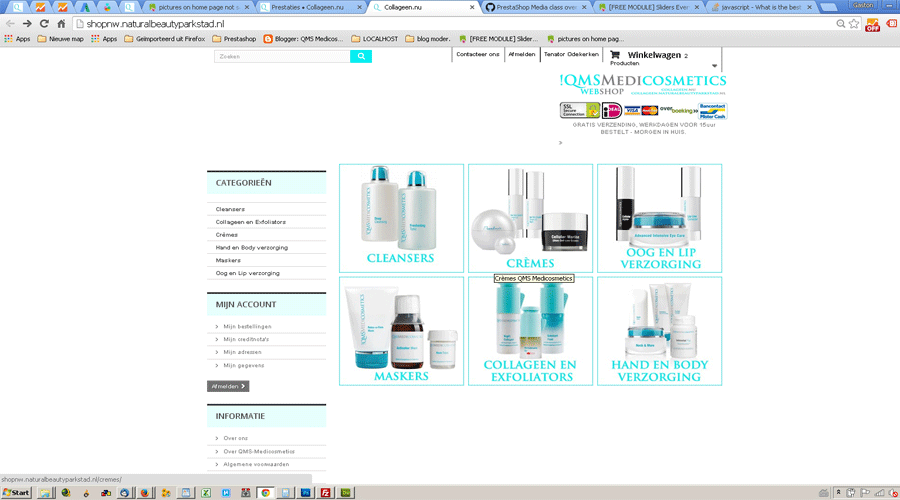
Task: Open Mijn gegevens
Action: point(243,365)
